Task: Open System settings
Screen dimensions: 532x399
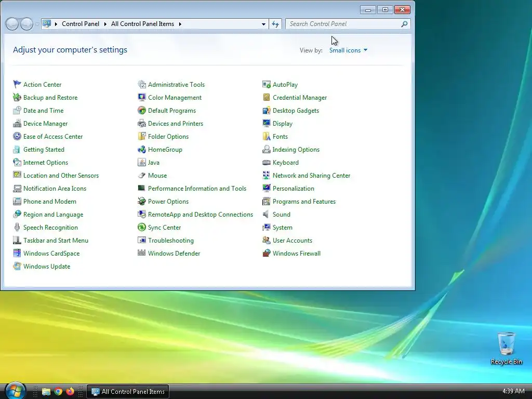Action: click(283, 228)
